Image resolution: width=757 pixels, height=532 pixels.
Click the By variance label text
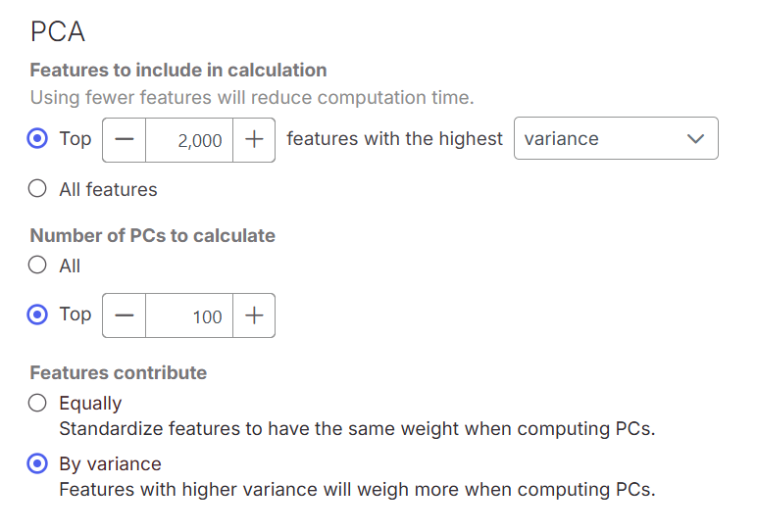point(110,463)
